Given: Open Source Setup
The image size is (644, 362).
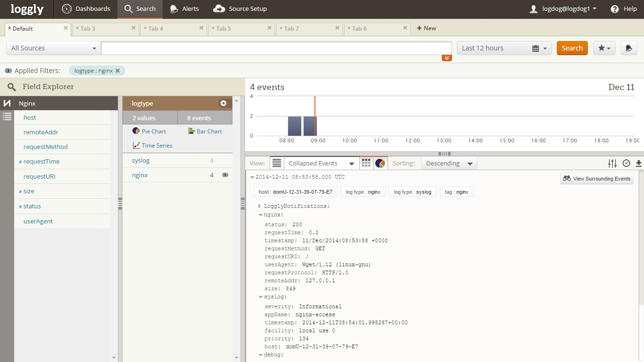Looking at the screenshot, I should click(240, 9).
